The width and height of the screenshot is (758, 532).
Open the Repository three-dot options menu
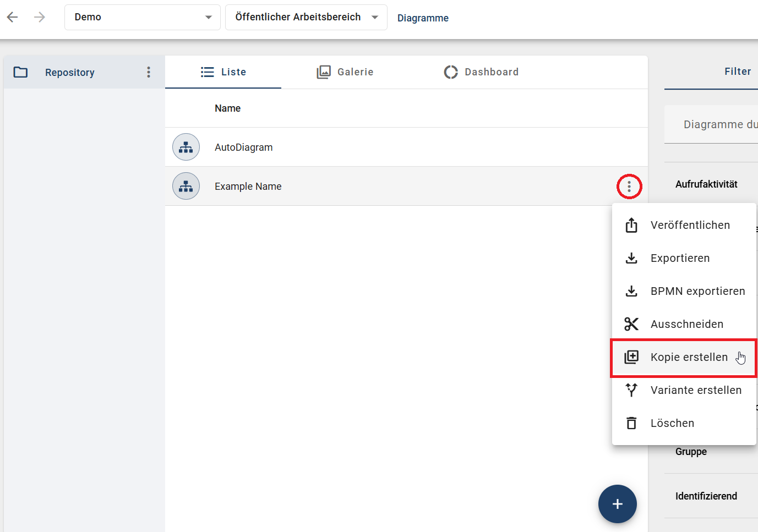149,72
